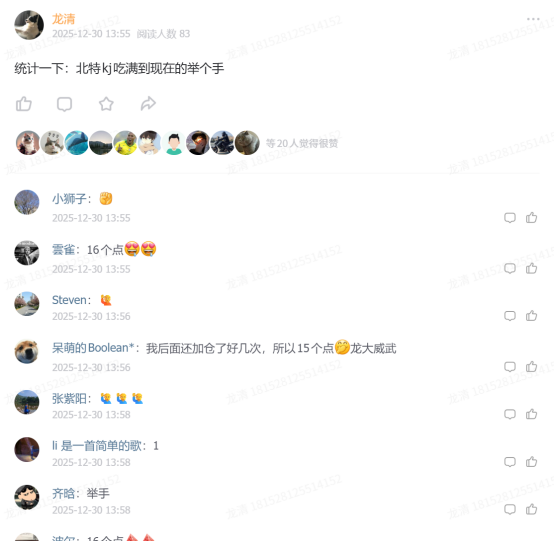The width and height of the screenshot is (554, 542).
Task: Favorite the post with star icon
Action: click(x=106, y=104)
